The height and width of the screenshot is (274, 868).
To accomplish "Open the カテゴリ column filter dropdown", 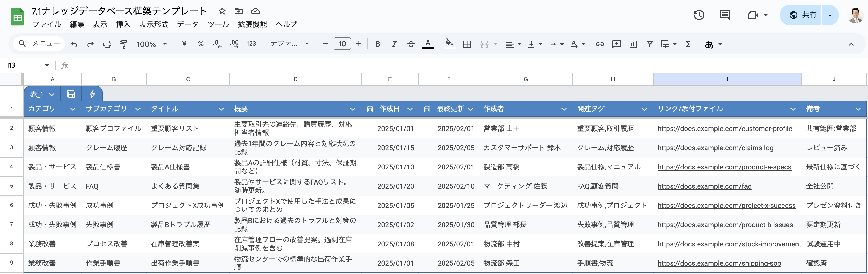I will pos(73,109).
